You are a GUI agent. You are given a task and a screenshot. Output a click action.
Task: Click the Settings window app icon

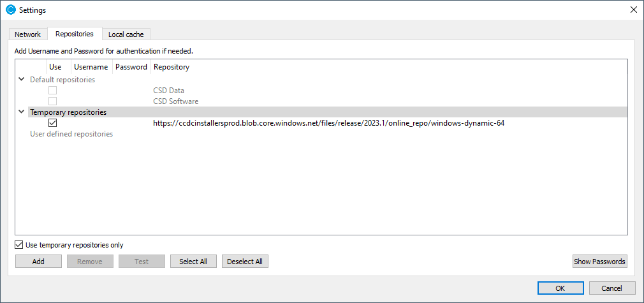[x=10, y=10]
